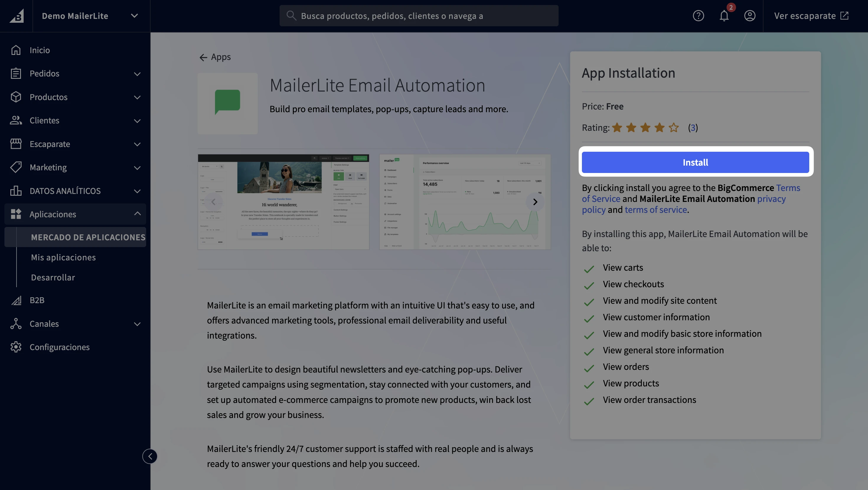This screenshot has height=490, width=868.
Task: Show previous screenshot with left carousel arrow
Action: pyautogui.click(x=213, y=202)
